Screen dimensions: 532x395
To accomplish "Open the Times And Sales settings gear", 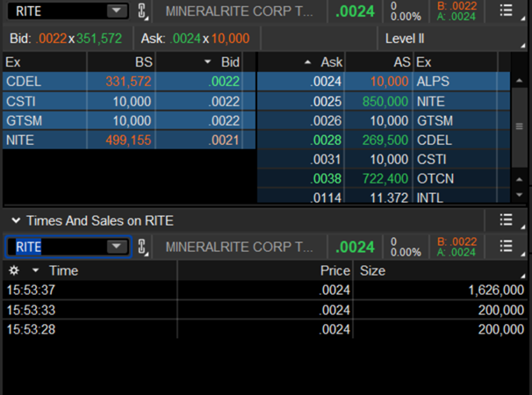I will [x=13, y=270].
